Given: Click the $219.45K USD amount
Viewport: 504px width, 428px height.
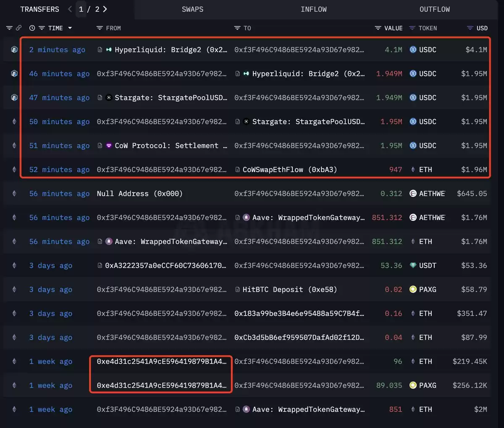Looking at the screenshot, I should pyautogui.click(x=470, y=361).
